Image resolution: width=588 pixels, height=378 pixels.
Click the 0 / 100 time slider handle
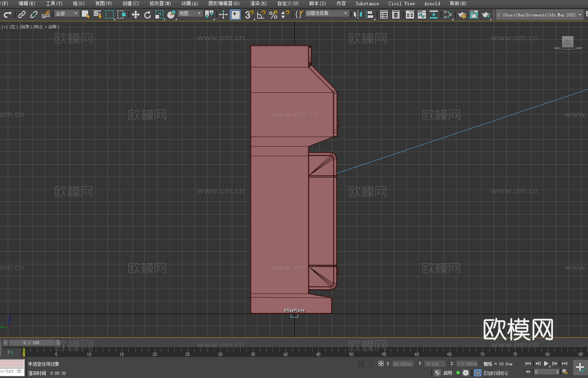(x=32, y=343)
